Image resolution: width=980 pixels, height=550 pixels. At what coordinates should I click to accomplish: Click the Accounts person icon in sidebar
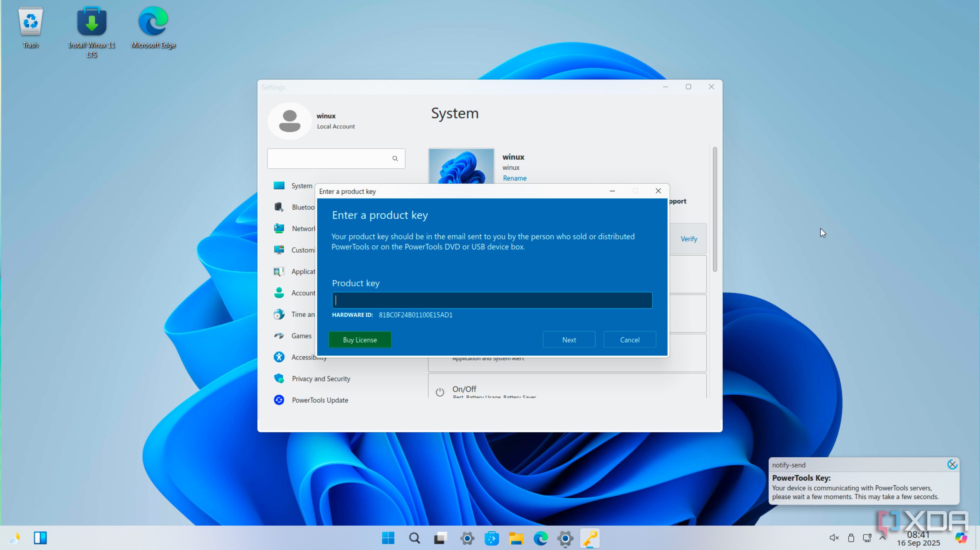tap(279, 293)
